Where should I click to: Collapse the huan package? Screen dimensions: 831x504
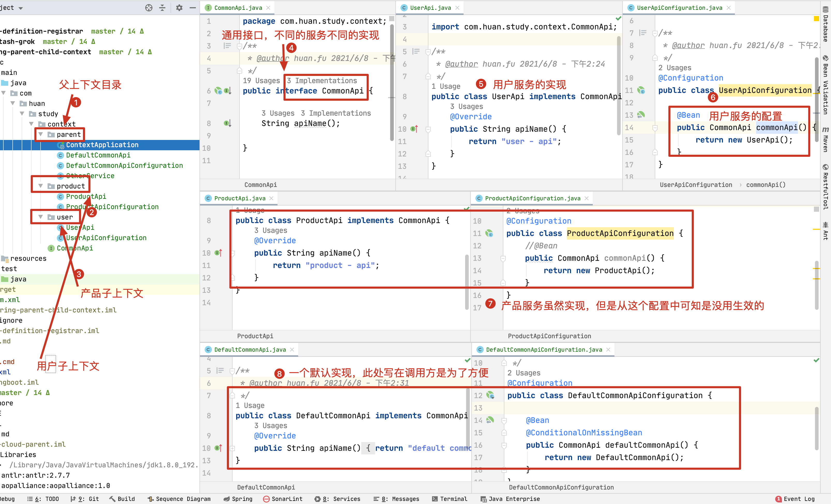[x=12, y=103]
